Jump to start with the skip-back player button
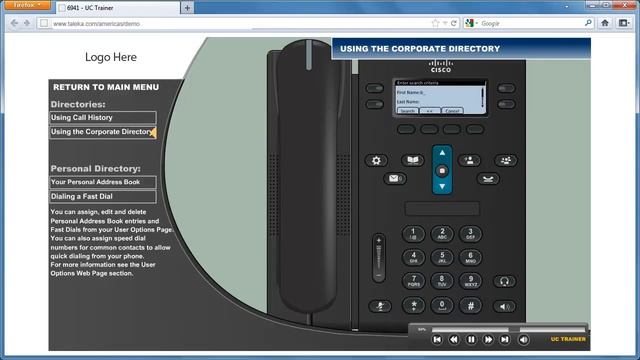Image resolution: width=640 pixels, height=360 pixels. click(437, 340)
